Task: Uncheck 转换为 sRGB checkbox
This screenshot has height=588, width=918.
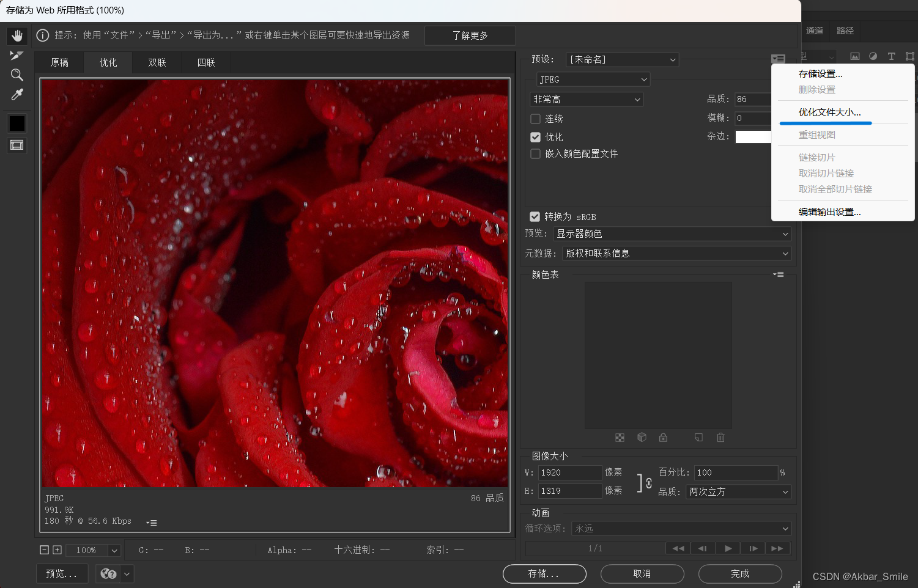Action: [535, 216]
